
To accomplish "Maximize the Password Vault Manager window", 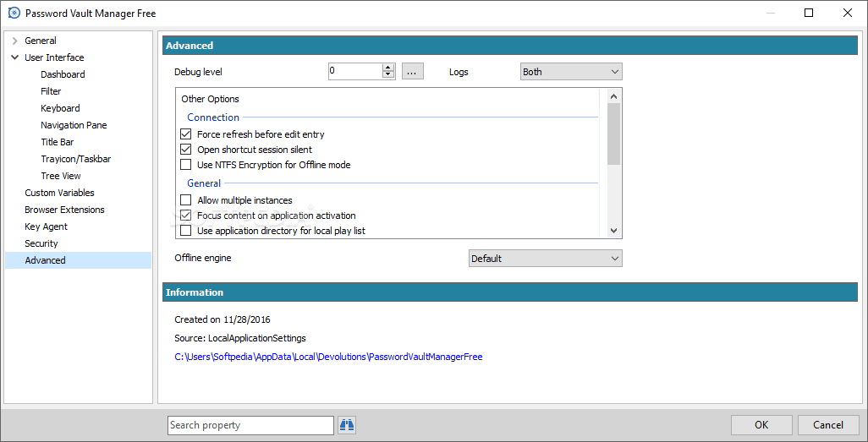I will (x=809, y=13).
